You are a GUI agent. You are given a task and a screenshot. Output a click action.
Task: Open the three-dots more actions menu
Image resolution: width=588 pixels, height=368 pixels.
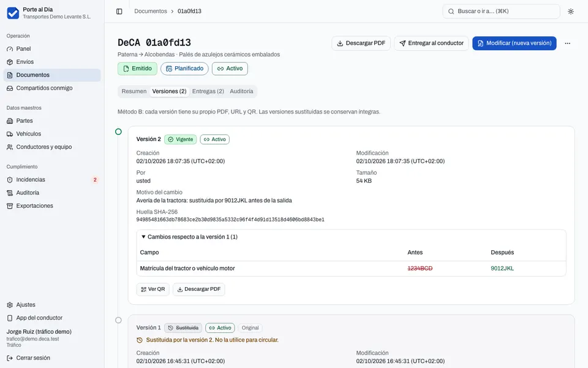(x=567, y=43)
